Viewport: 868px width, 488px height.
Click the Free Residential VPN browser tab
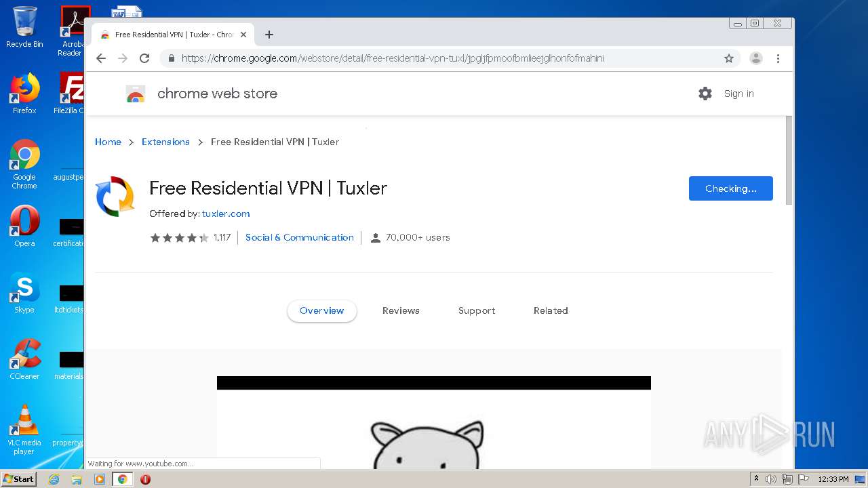click(173, 35)
